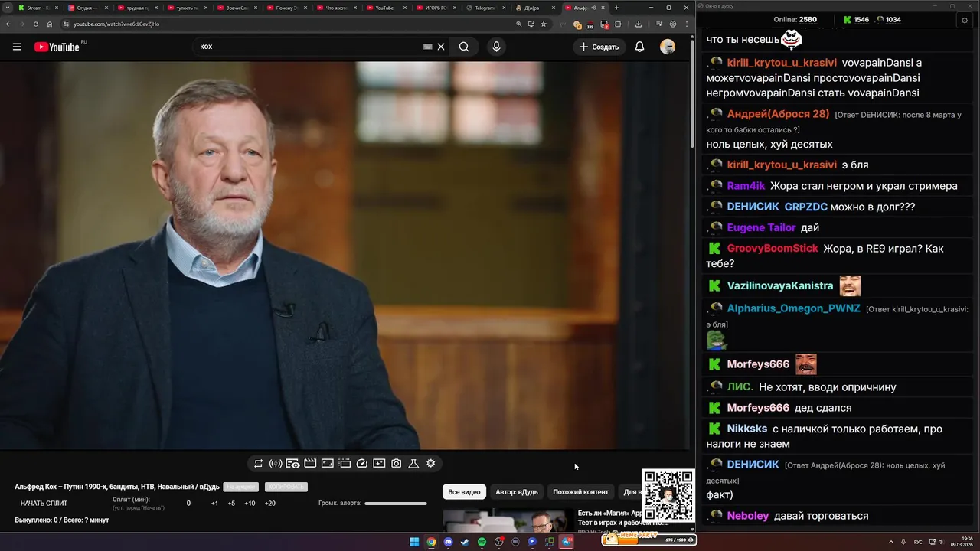980x551 pixels.
Task: Open Chrome downloads icon
Action: tap(639, 24)
